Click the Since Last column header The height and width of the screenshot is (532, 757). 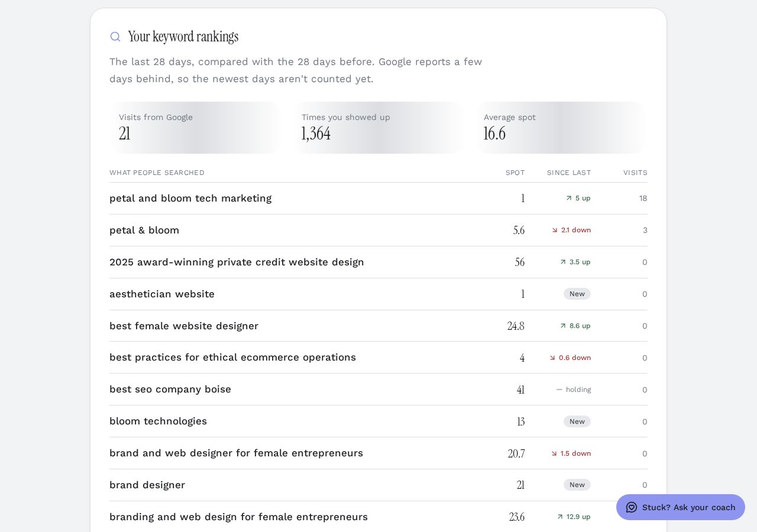click(x=569, y=173)
